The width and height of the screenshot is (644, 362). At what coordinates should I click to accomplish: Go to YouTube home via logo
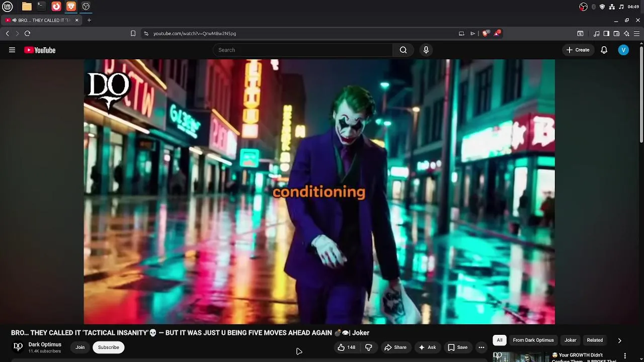40,50
